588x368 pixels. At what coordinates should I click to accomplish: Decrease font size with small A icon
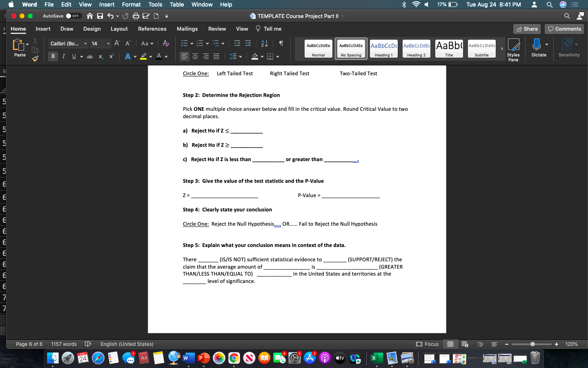tap(128, 43)
